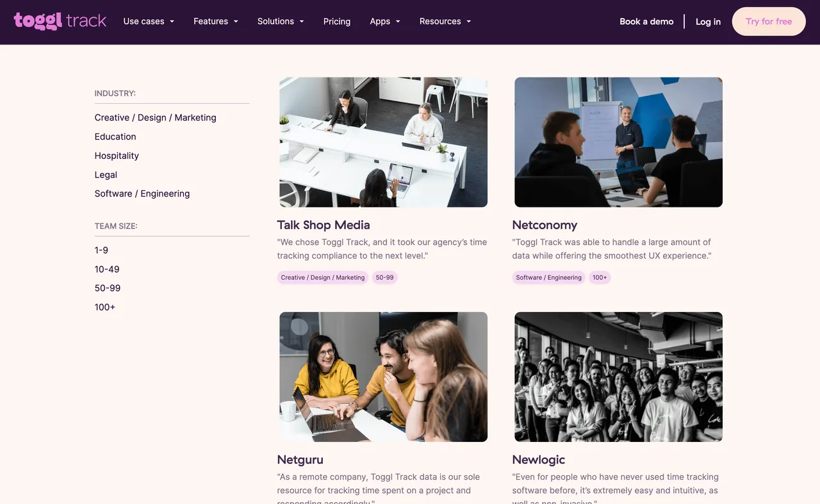The height and width of the screenshot is (504, 820).
Task: Click the 100+ tag under Netconomy
Action: [x=600, y=277]
